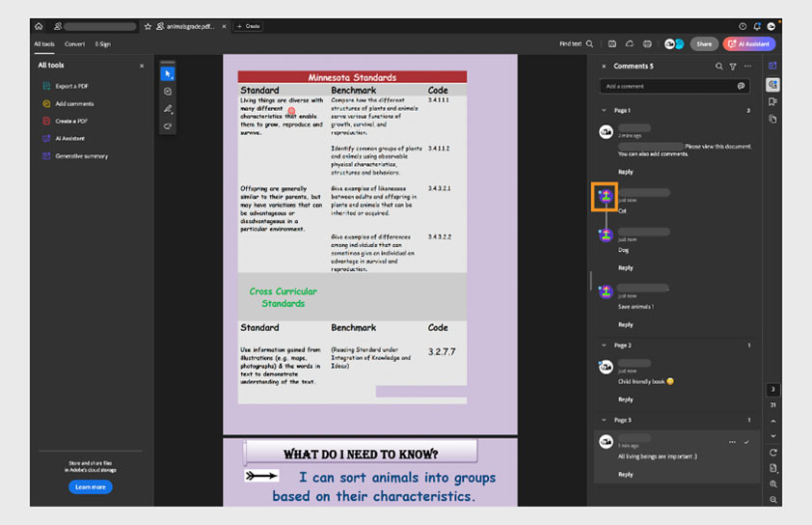
Task: Rotate the page using the rotate icon
Action: click(x=773, y=452)
